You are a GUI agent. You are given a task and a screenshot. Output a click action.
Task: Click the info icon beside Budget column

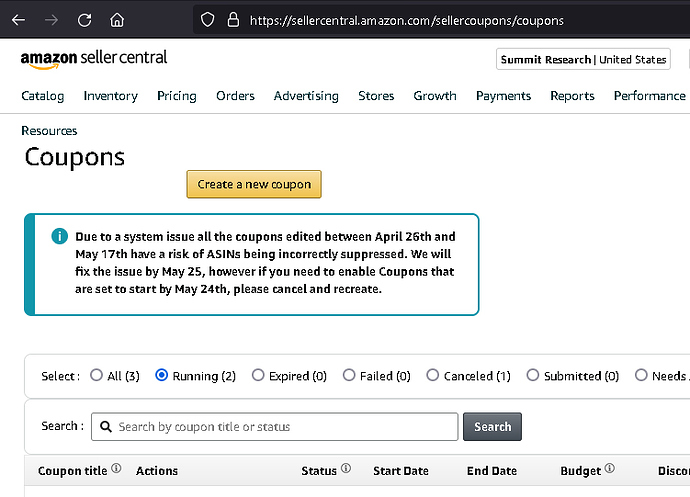coord(609,469)
